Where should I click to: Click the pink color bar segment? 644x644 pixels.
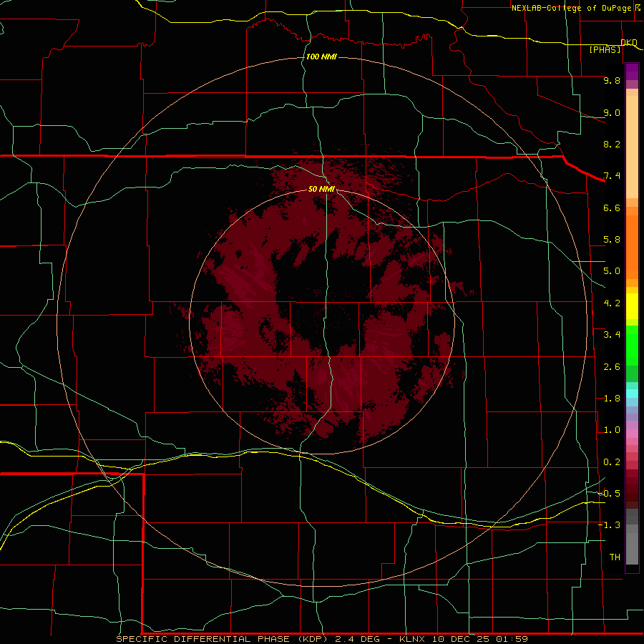[632, 434]
